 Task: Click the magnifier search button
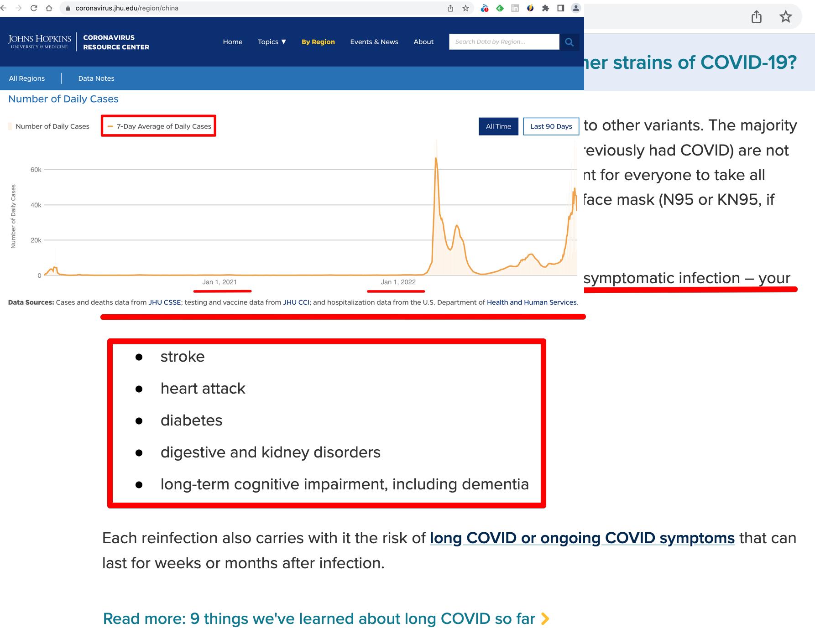click(569, 42)
